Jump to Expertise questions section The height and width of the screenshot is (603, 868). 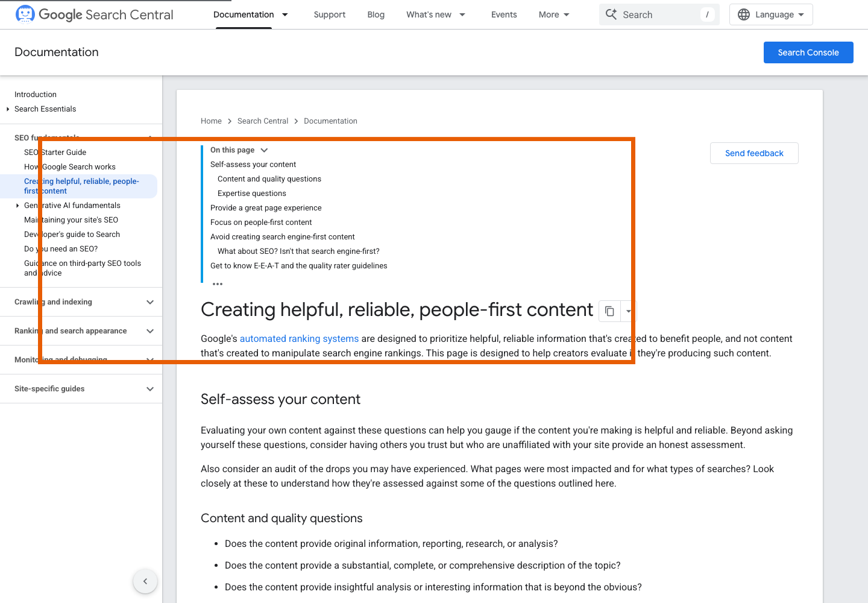click(x=252, y=194)
